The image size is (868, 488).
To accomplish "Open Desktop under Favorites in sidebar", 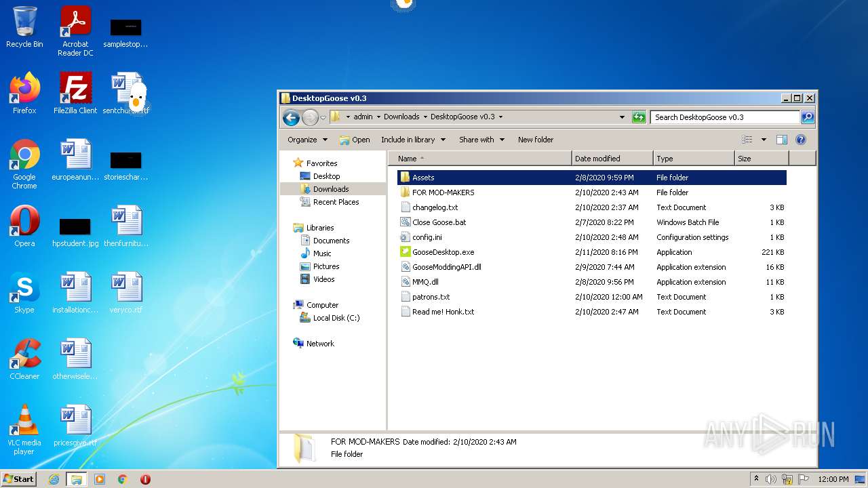I will [x=326, y=176].
